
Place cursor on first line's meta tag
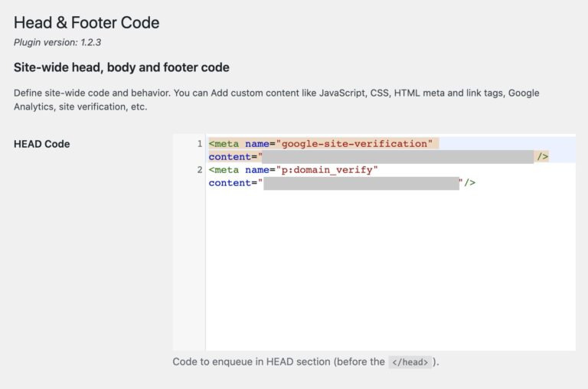[x=225, y=144]
